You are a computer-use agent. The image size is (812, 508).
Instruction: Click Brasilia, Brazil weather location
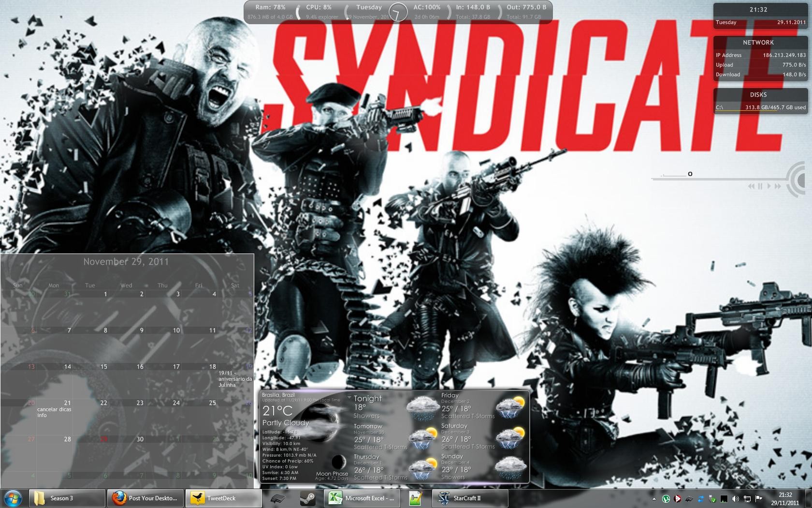pos(278,395)
